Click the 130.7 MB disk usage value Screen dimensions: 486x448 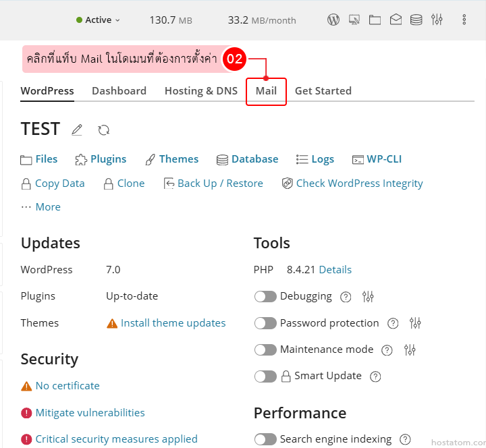click(x=171, y=20)
